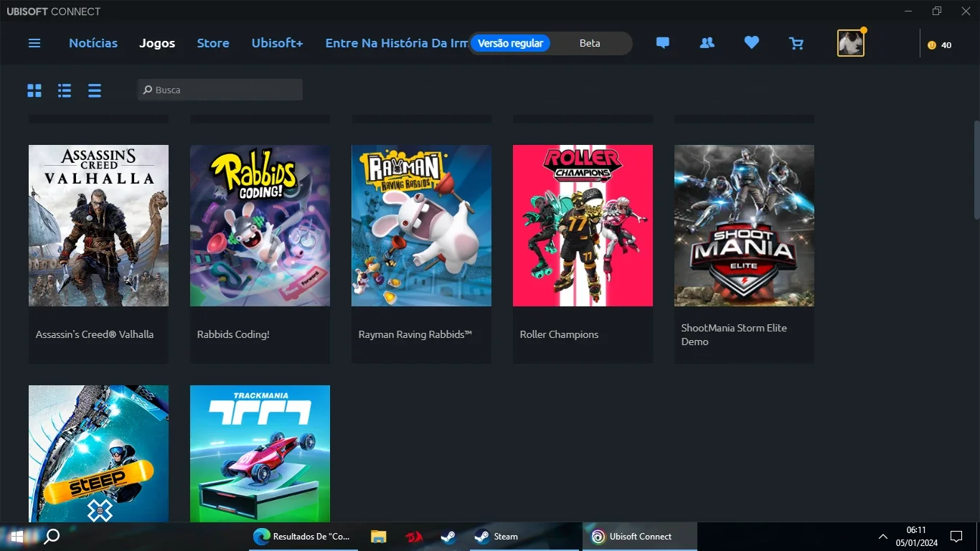Show hidden icons in system tray
The image size is (980, 551).
pos(883,537)
